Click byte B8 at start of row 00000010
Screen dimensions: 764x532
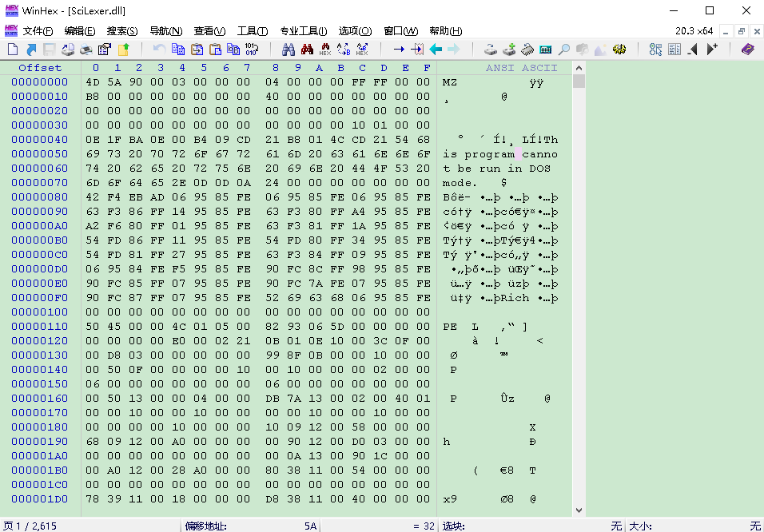point(93,97)
